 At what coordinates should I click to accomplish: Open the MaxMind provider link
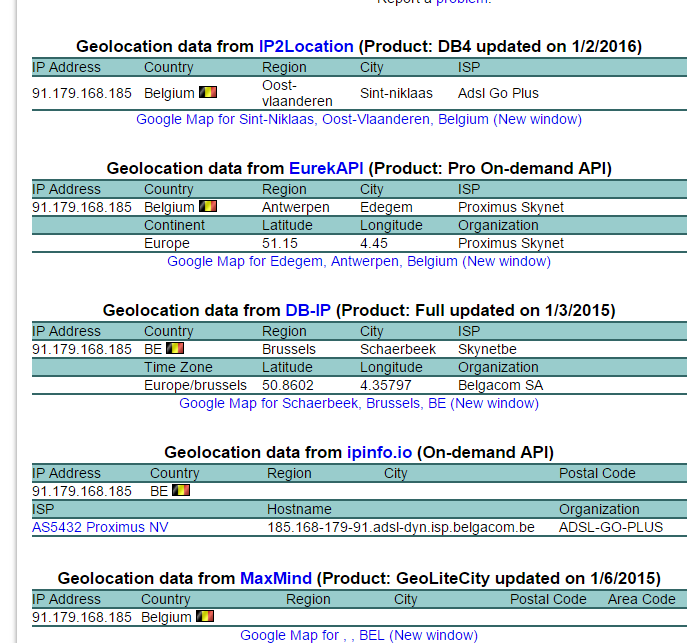276,578
